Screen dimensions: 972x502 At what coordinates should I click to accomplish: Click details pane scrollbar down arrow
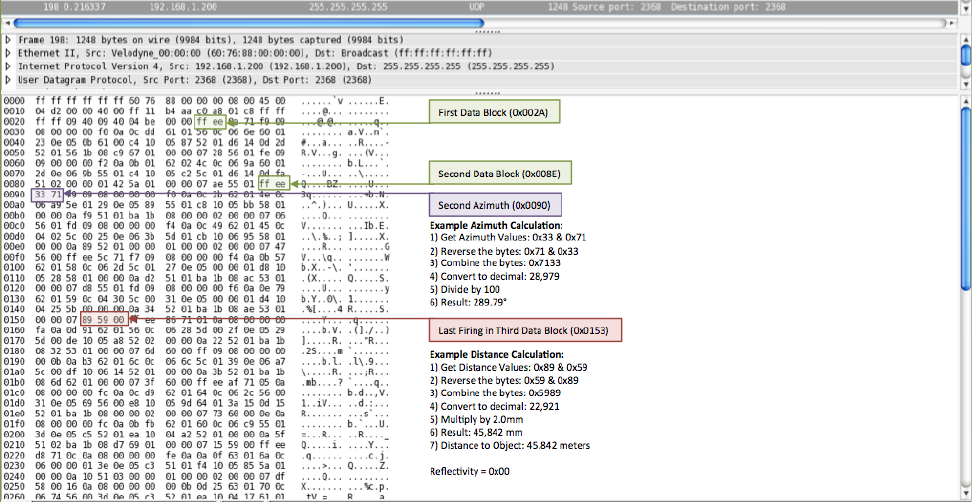pos(965,84)
